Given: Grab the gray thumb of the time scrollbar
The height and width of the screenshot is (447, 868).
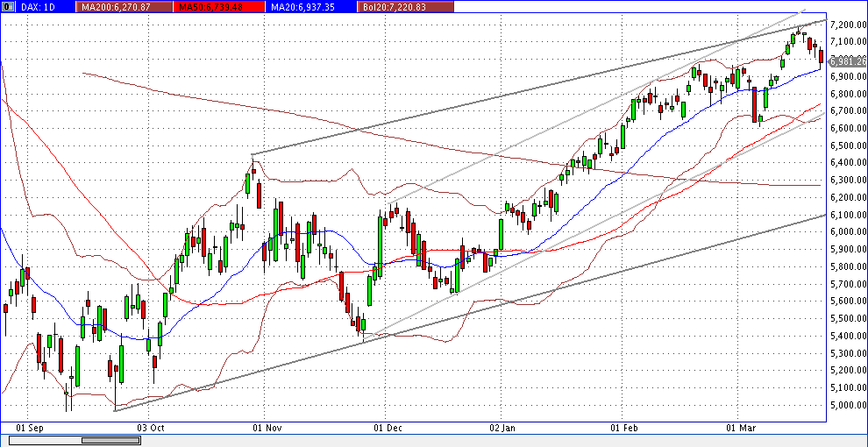Looking at the screenshot, I should click(110, 440).
